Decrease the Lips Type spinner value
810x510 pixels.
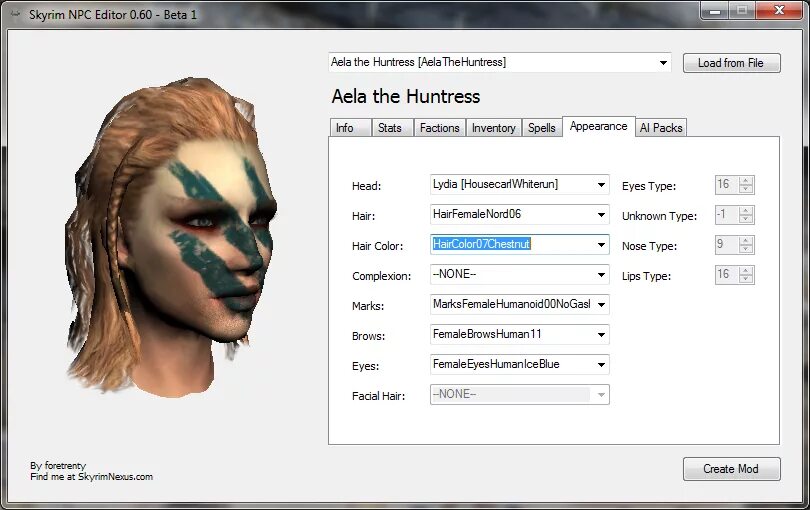[745, 279]
